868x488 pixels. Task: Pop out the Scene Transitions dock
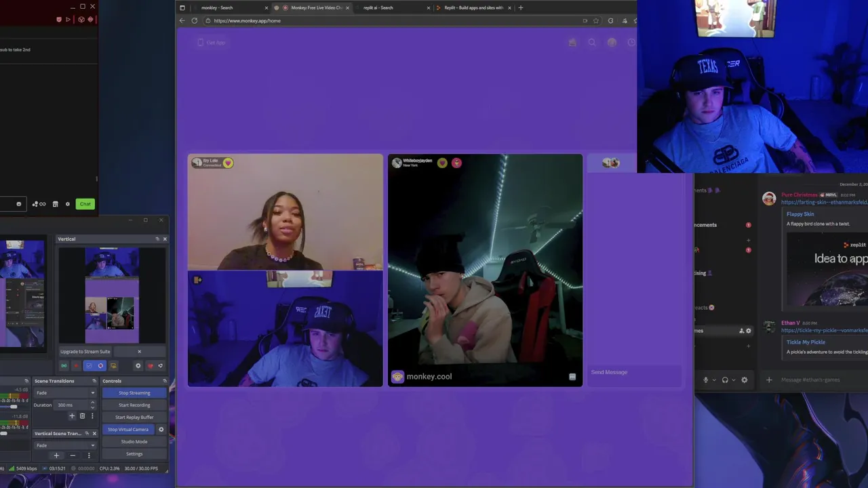(x=94, y=381)
